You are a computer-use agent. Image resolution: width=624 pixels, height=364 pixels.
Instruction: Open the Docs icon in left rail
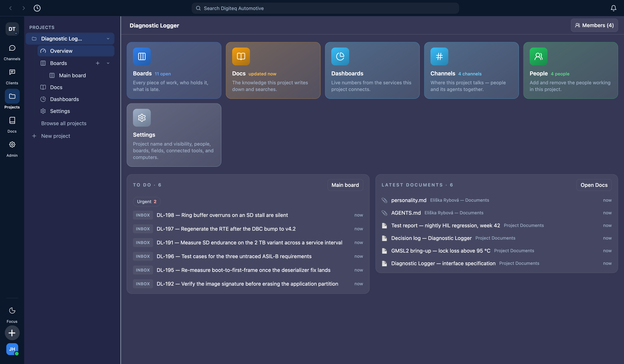(12, 120)
